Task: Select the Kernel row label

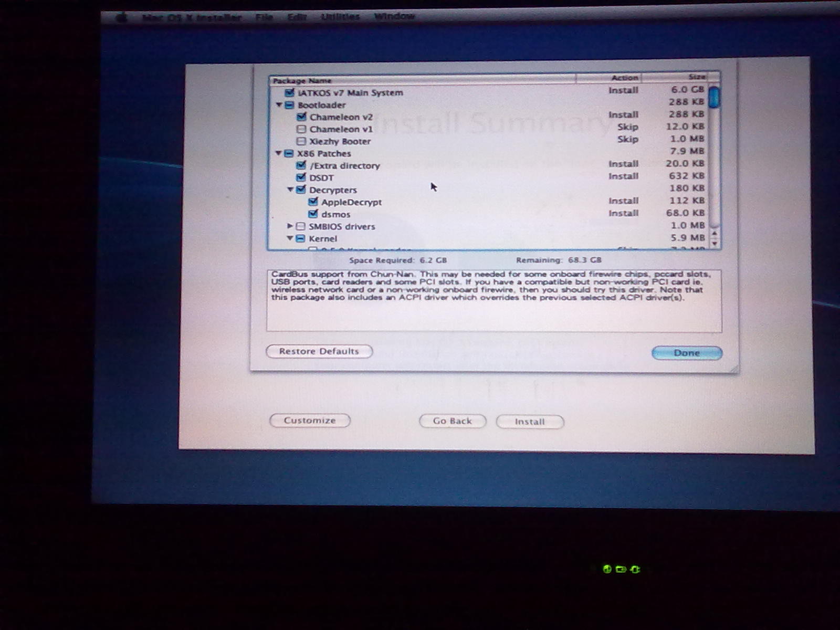Action: click(323, 238)
